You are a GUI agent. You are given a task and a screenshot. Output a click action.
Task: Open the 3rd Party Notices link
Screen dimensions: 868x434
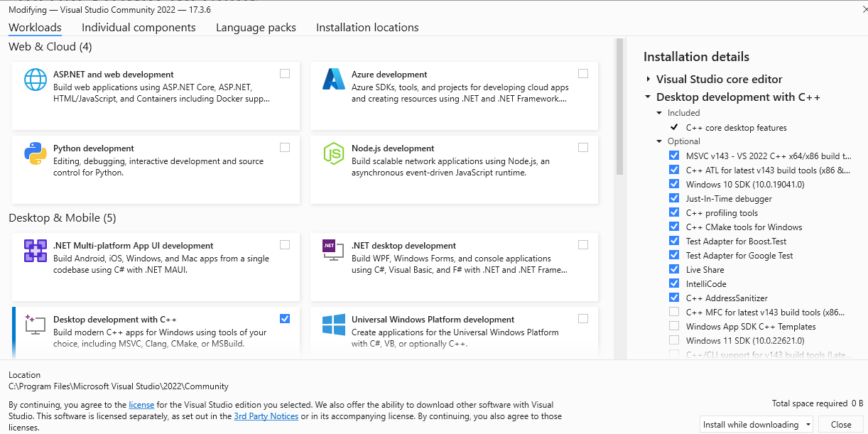pyautogui.click(x=266, y=416)
